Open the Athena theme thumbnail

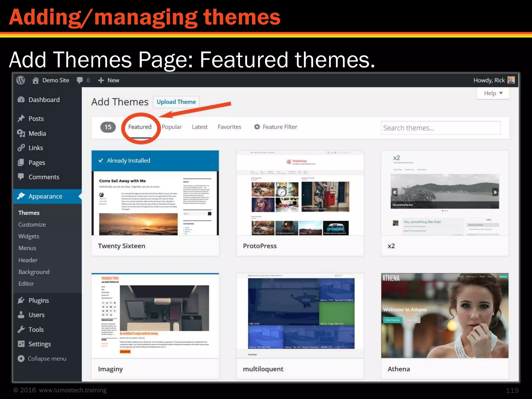pyautogui.click(x=445, y=316)
